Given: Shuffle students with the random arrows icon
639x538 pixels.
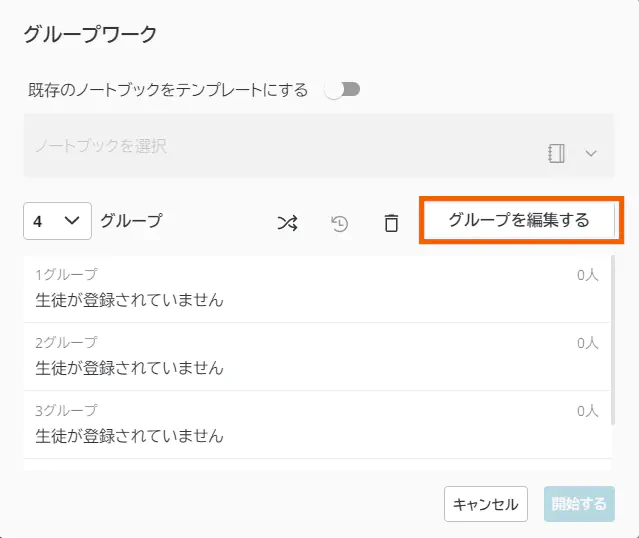Looking at the screenshot, I should pyautogui.click(x=287, y=223).
